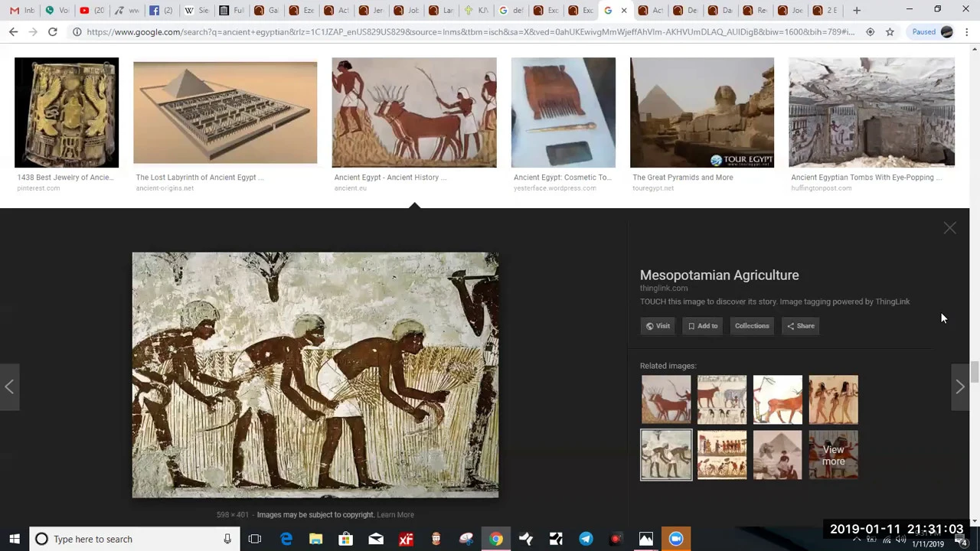This screenshot has width=980, height=551.
Task: Open the gold jewelry Pinterest result image
Action: [67, 112]
